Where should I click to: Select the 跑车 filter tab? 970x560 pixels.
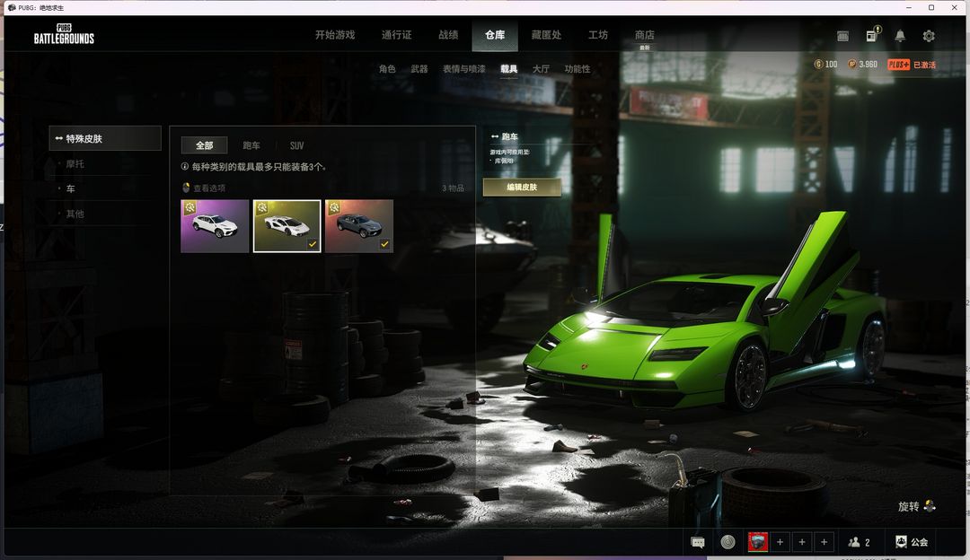coord(251,145)
